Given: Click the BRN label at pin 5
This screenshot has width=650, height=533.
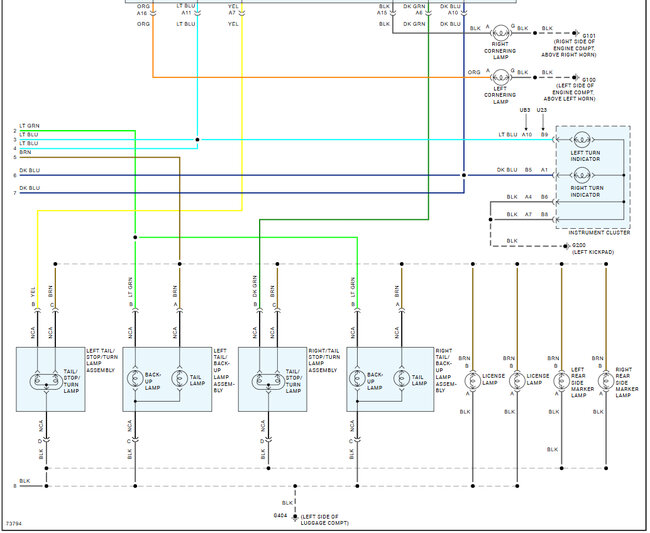Looking at the screenshot, I should 25,153.
